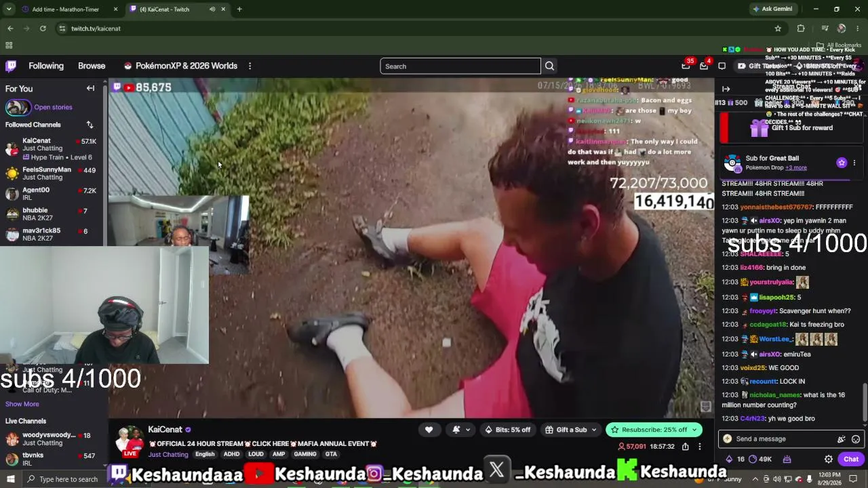Open the Following page
Screen dimensions: 868x488
(46, 66)
